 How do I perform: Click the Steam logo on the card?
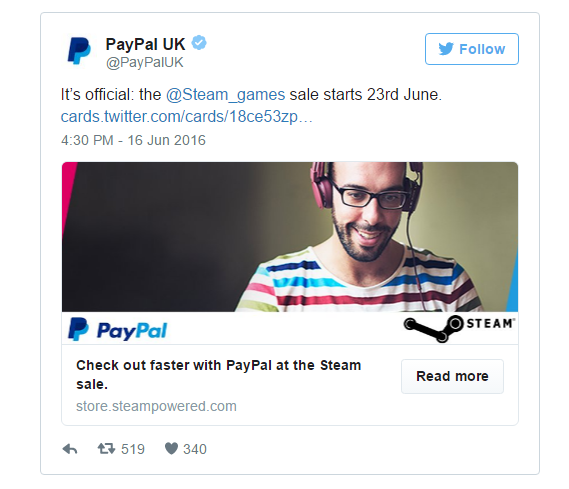[459, 328]
